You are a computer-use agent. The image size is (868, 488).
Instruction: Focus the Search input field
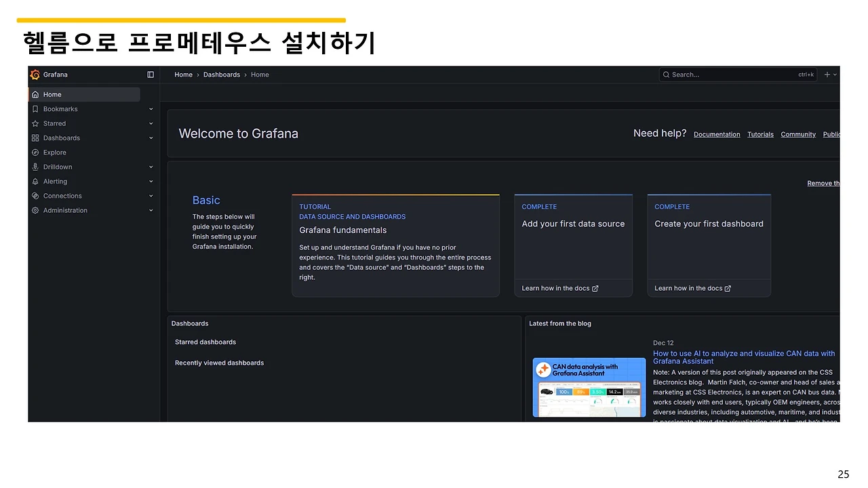coord(738,75)
